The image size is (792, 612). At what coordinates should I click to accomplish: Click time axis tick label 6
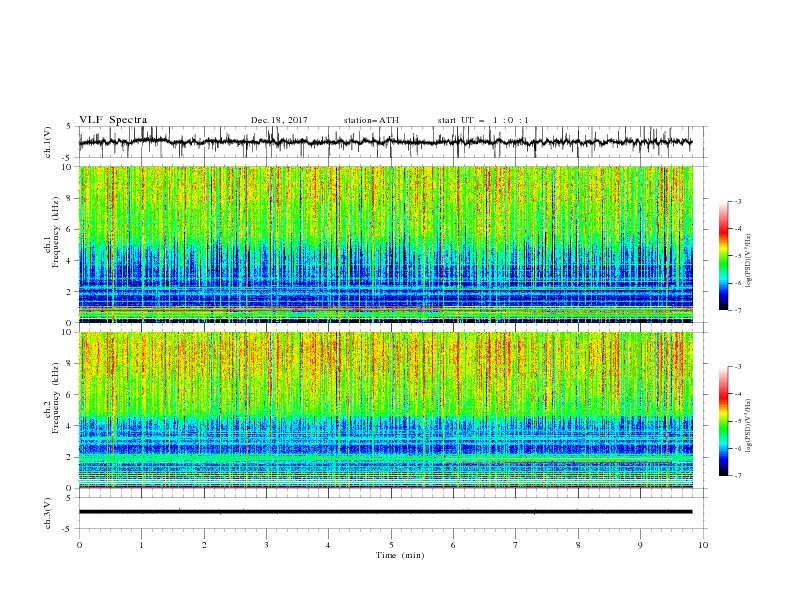coord(453,545)
